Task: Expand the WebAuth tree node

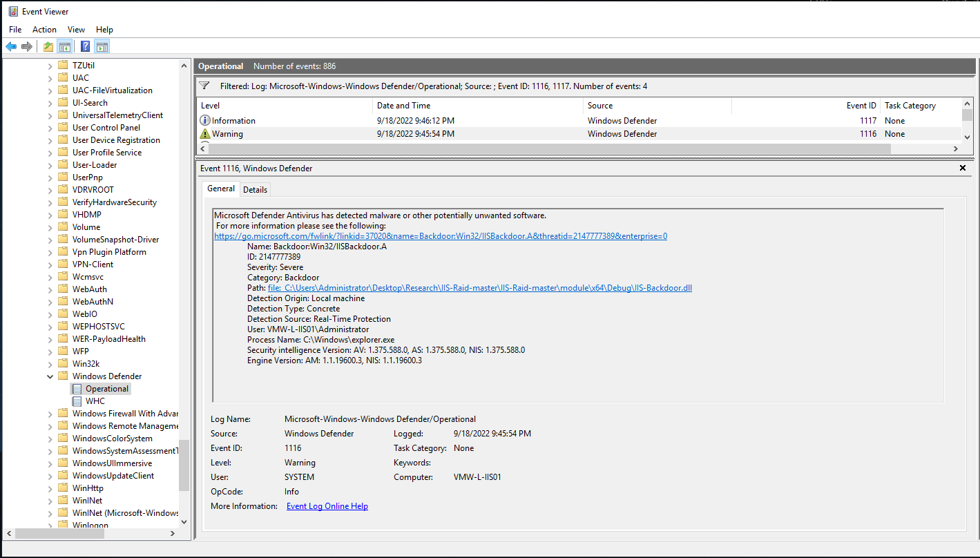Action: point(50,289)
